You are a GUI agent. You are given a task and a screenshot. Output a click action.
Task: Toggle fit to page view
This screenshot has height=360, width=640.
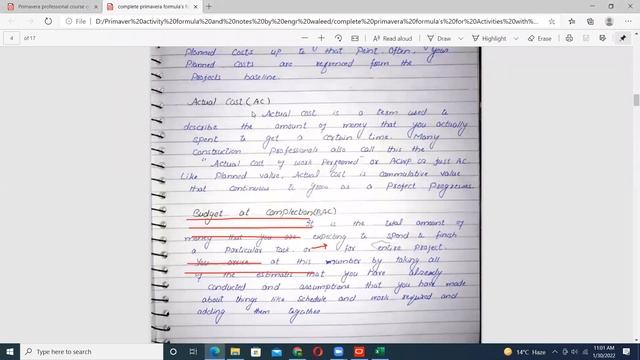click(355, 38)
